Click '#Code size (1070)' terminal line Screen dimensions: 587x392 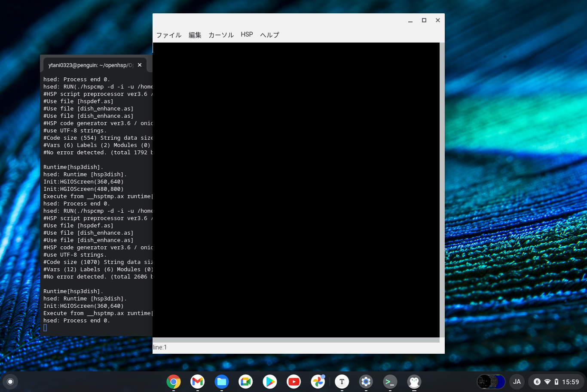98,262
